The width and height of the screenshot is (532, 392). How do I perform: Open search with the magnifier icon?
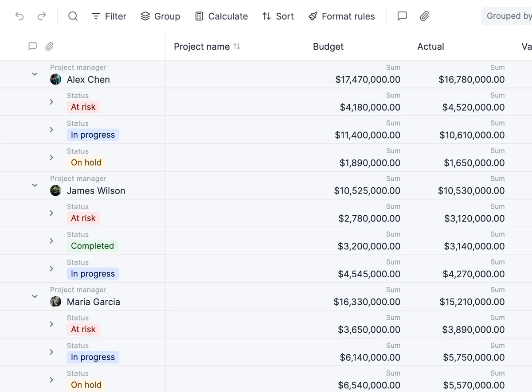(x=73, y=16)
